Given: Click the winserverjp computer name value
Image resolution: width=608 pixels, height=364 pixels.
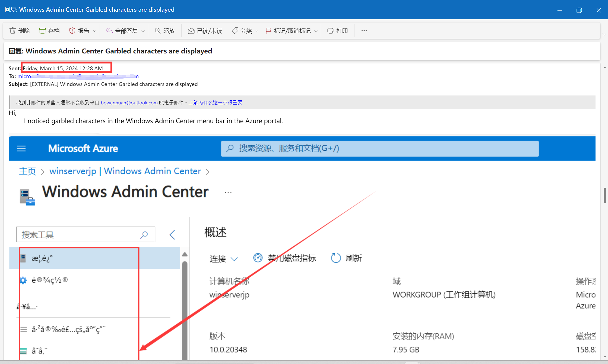Looking at the screenshot, I should 229,295.
